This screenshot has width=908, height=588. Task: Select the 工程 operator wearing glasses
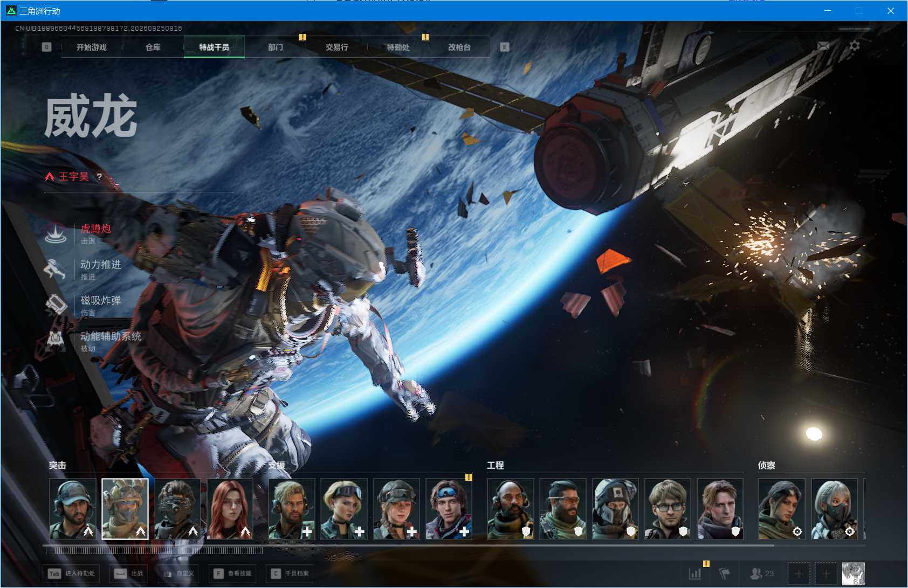(668, 509)
